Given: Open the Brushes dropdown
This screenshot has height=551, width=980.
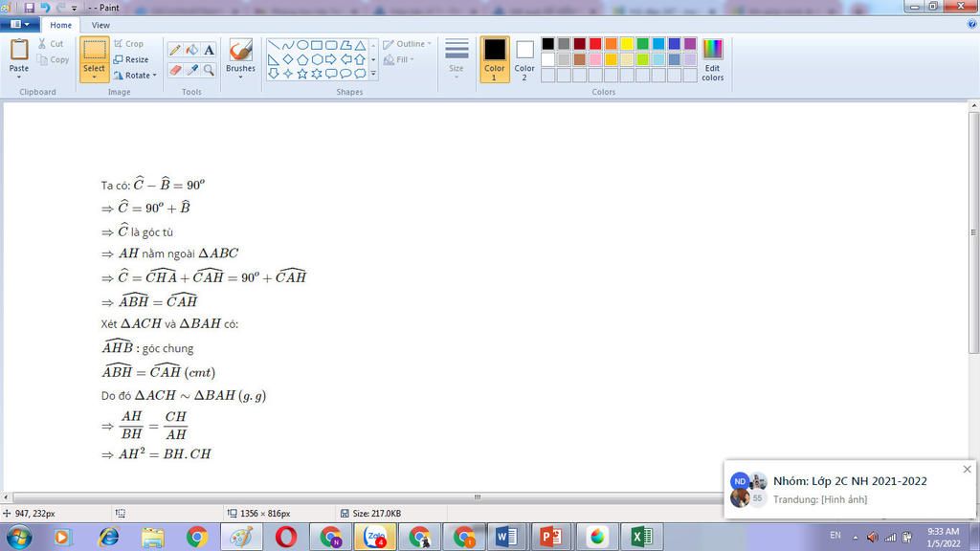Looking at the screenshot, I should (x=240, y=75).
